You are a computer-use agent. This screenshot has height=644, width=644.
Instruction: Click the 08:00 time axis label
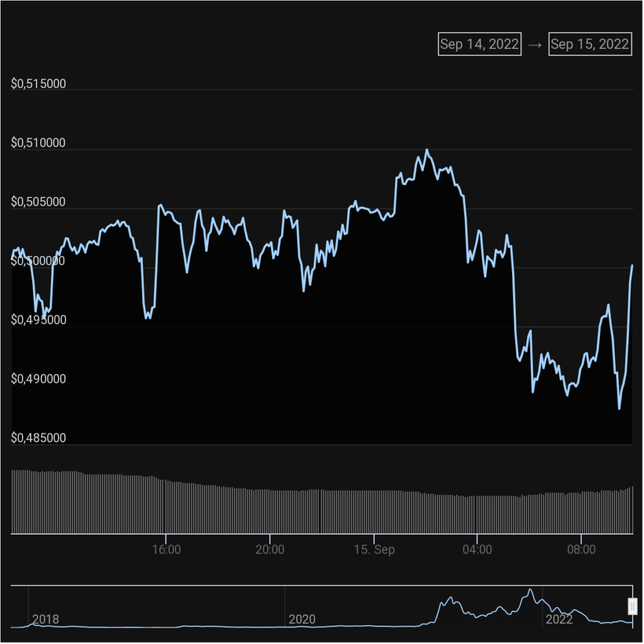pyautogui.click(x=581, y=550)
